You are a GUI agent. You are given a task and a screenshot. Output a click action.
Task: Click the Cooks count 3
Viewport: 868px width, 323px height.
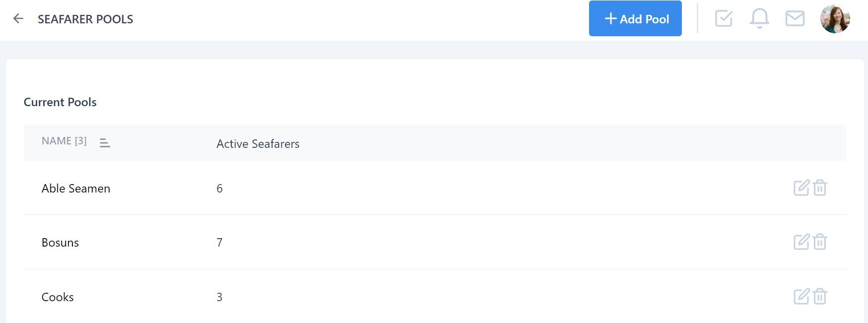click(219, 297)
